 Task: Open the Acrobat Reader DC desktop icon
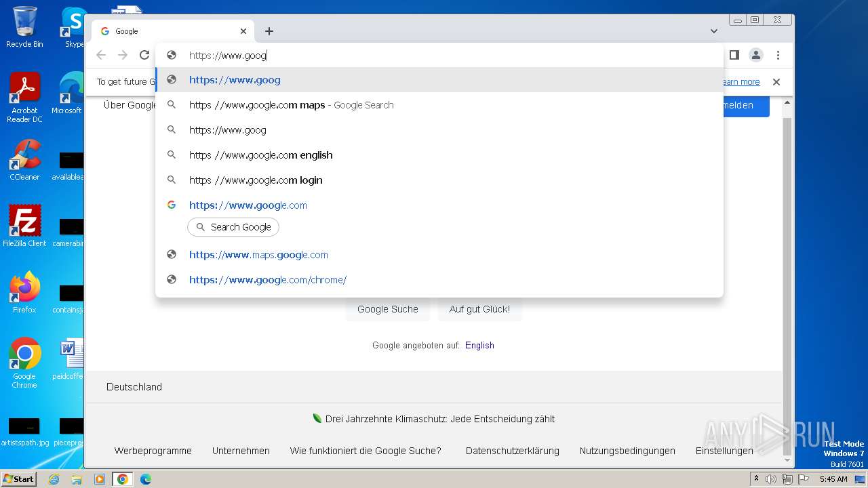(x=24, y=98)
